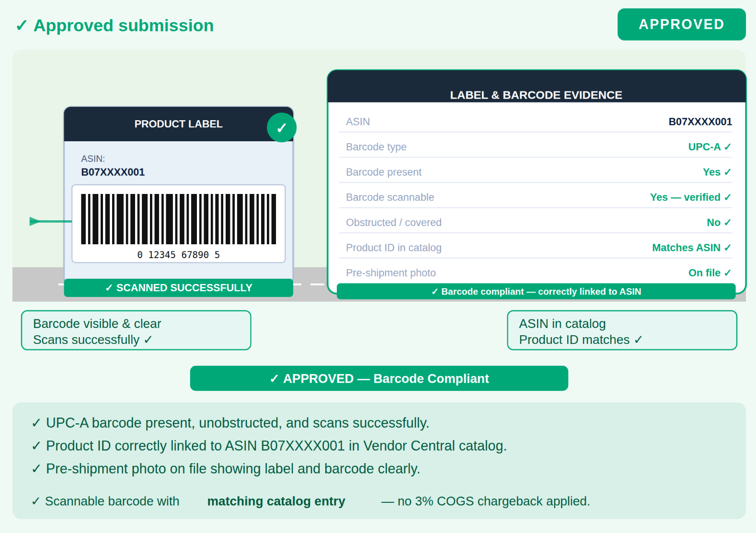The width and height of the screenshot is (756, 533).
Task: Click the green checkmark badge on the product label
Action: (282, 127)
